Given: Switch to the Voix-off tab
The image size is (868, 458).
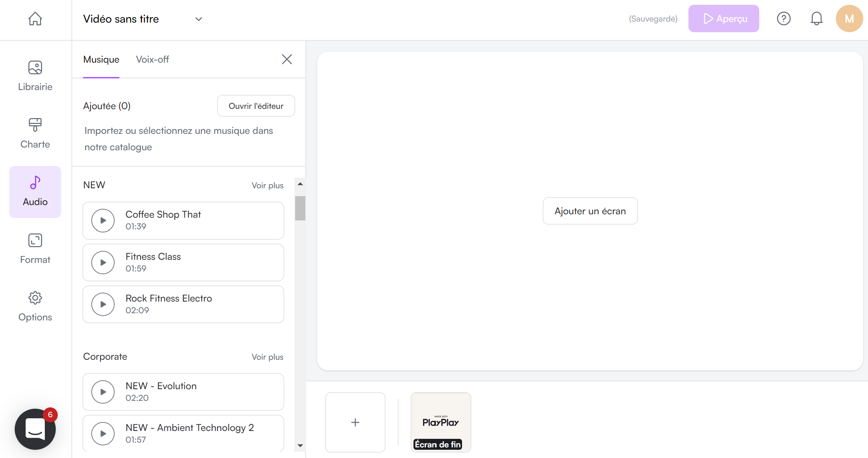Looking at the screenshot, I should pos(152,59).
